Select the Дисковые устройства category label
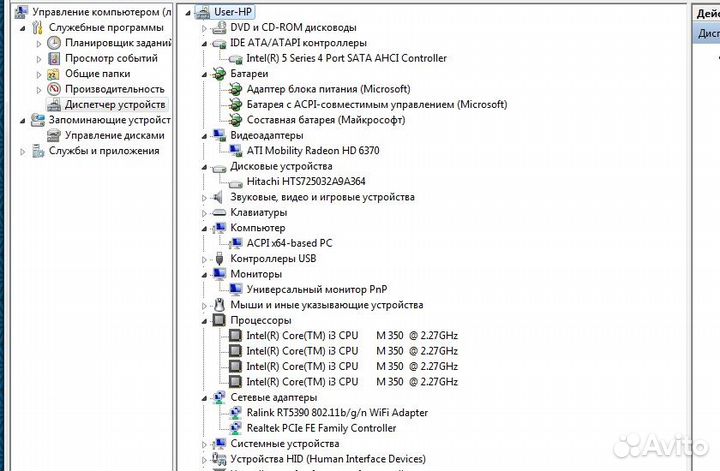Image resolution: width=720 pixels, height=471 pixels. (281, 166)
